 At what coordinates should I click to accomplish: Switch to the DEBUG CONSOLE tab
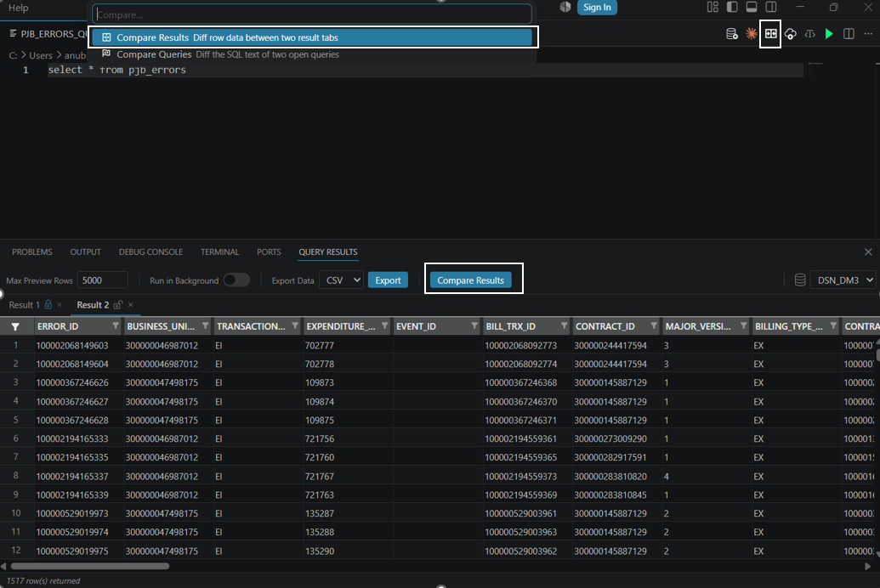coord(150,252)
